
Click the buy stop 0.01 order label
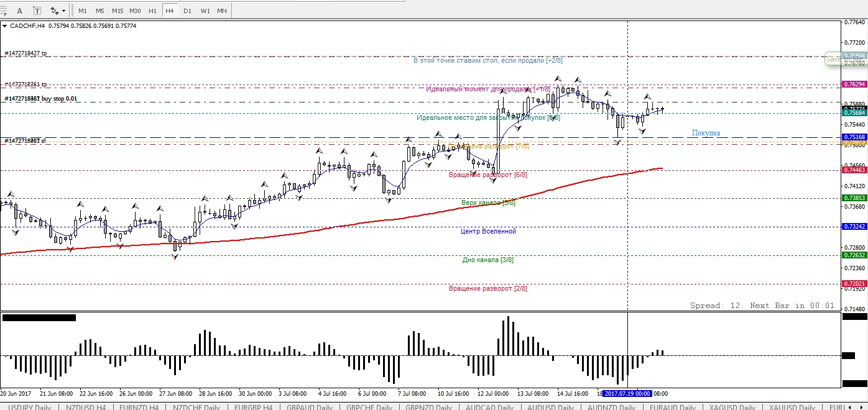tap(41, 99)
